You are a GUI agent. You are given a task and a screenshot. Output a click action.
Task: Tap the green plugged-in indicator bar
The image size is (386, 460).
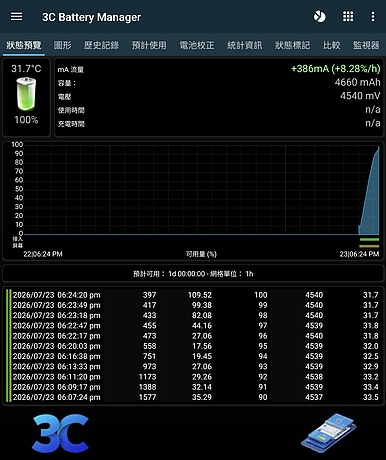[x=369, y=239]
